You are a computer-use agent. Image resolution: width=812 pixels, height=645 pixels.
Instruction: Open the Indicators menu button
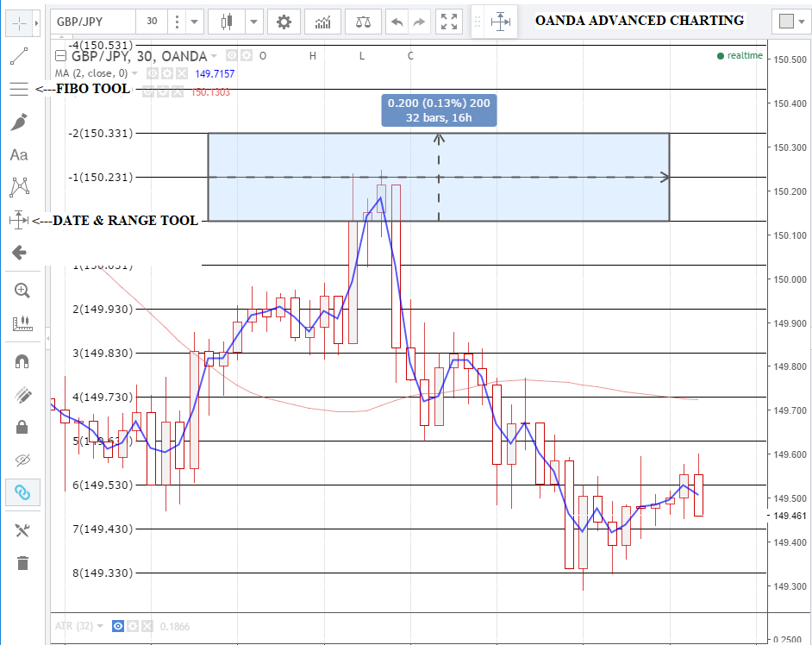pos(322,22)
